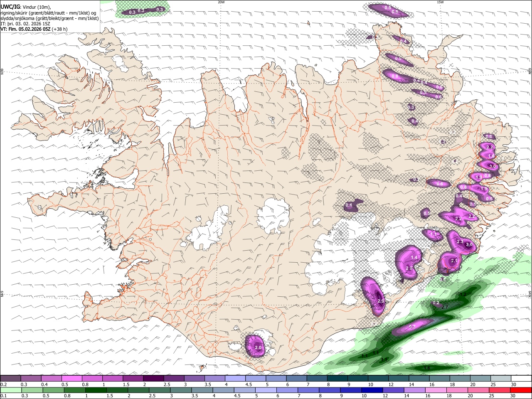Click the 2.1 snowfall value on southeast coast
The height and width of the screenshot is (399, 532).
pos(454,261)
